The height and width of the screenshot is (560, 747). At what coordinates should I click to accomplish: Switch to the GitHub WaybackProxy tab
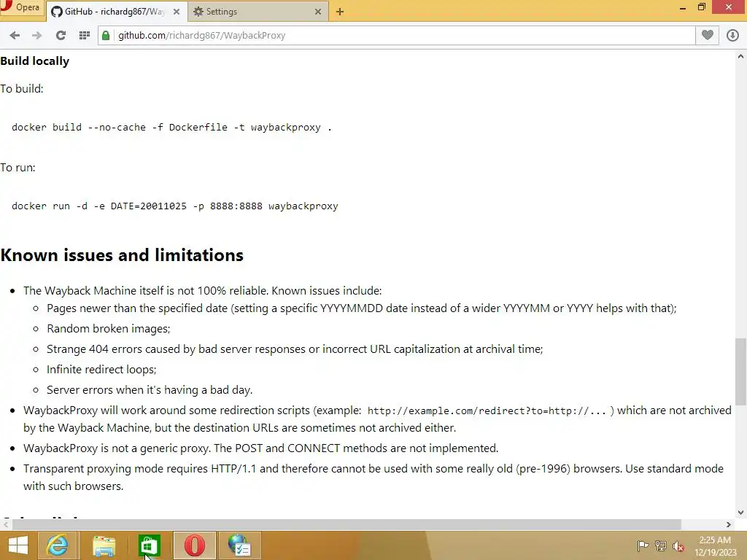pos(109,12)
